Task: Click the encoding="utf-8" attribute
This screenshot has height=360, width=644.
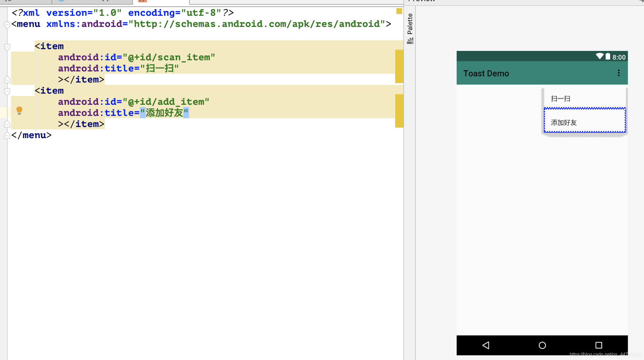Action: point(175,13)
